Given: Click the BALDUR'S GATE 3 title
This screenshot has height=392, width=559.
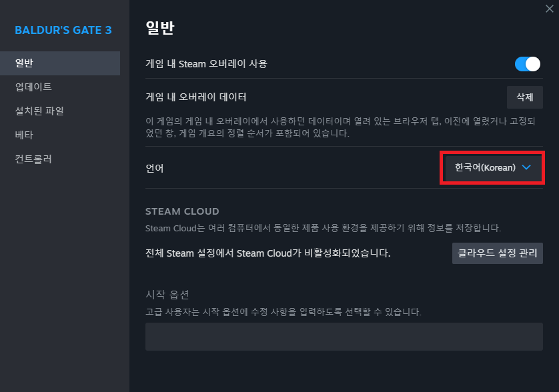Looking at the screenshot, I should pos(63,31).
